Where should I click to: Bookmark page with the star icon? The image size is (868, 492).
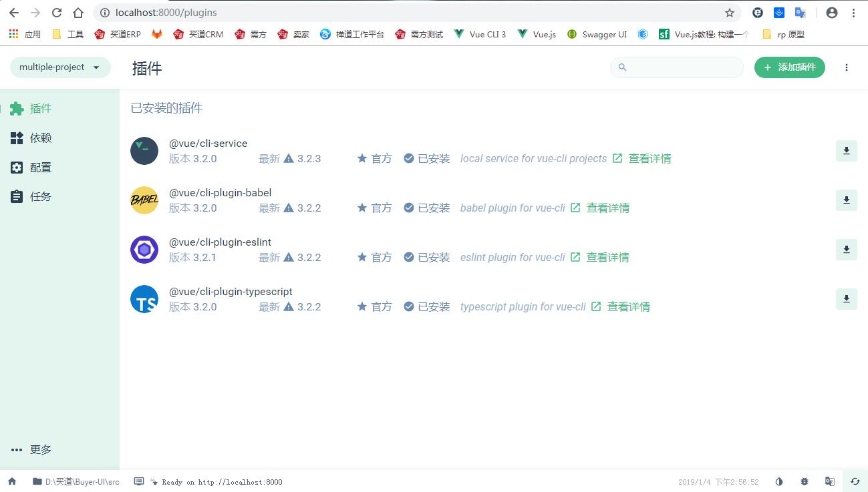pyautogui.click(x=730, y=13)
